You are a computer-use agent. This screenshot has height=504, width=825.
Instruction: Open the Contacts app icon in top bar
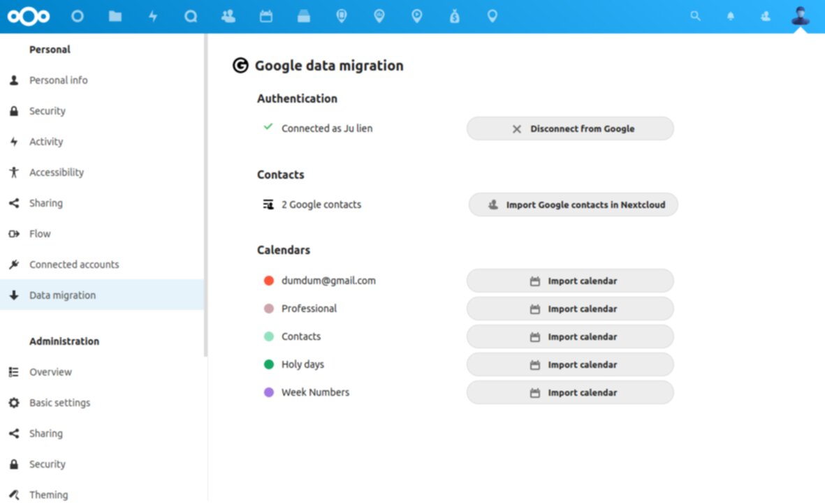tap(228, 16)
